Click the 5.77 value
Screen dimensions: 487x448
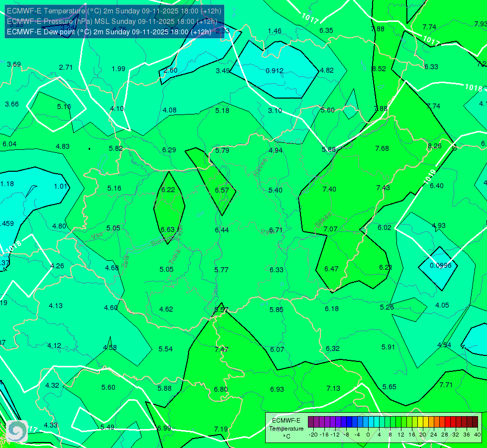tap(221, 270)
